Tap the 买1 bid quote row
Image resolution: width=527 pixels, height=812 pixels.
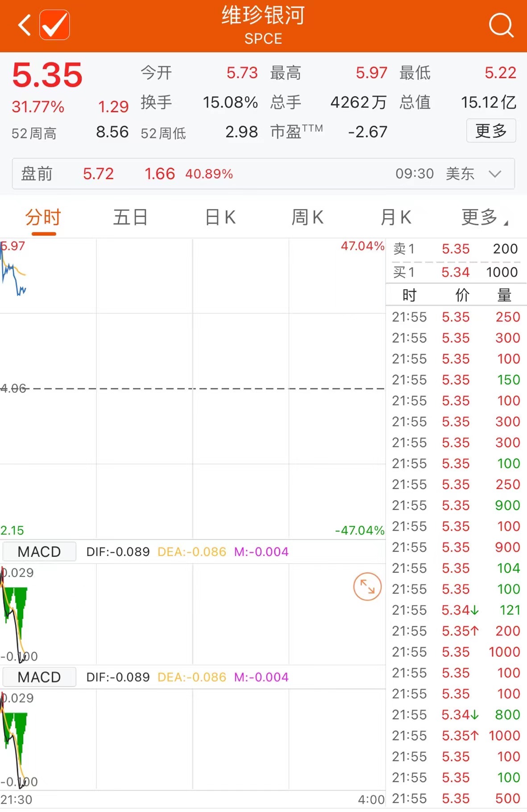pyautogui.click(x=455, y=272)
